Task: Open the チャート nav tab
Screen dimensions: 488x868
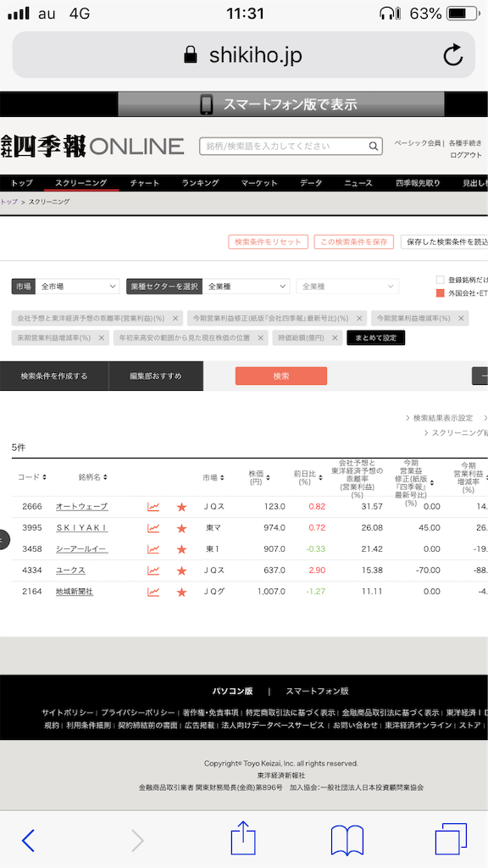Action: (x=145, y=183)
